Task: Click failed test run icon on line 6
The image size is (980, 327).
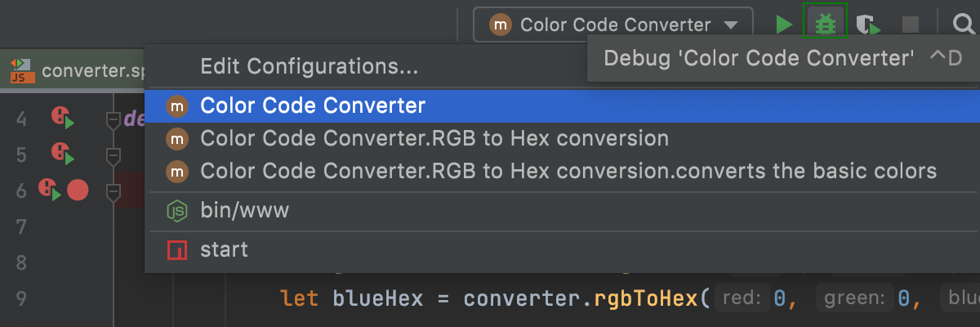Action: coord(48,190)
